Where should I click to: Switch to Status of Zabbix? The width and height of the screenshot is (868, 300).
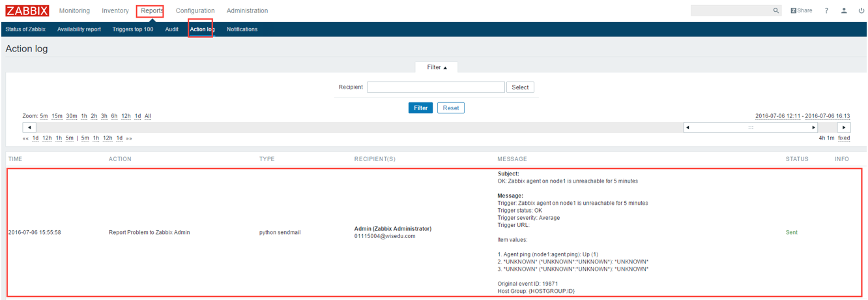25,29
